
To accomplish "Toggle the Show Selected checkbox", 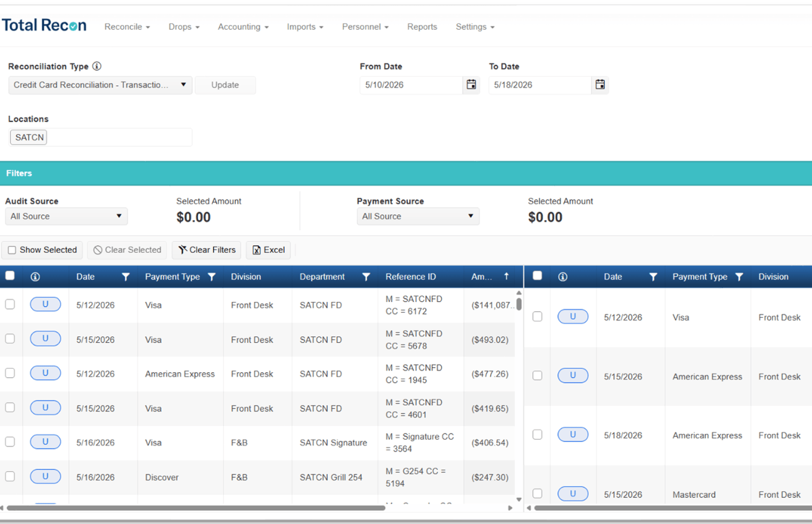I will [x=12, y=250].
